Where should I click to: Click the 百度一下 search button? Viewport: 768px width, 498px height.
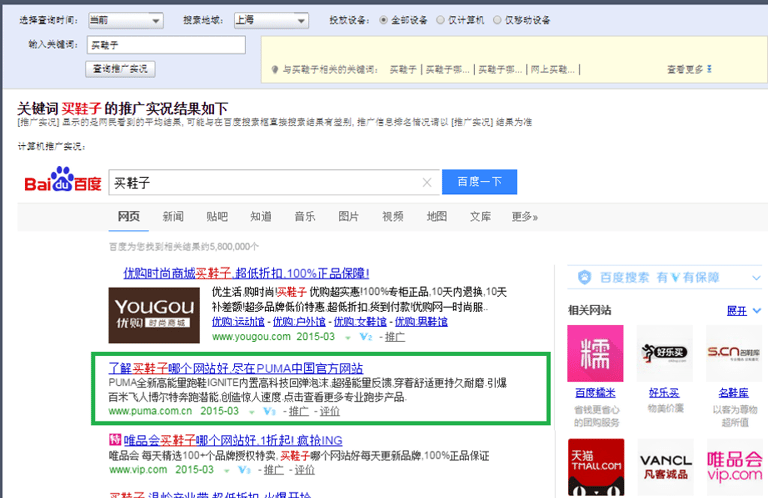pos(480,182)
